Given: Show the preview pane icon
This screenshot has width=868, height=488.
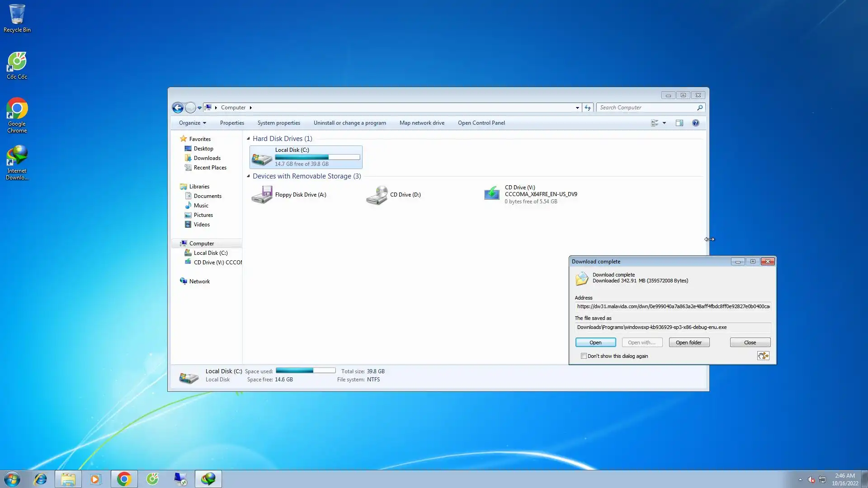Looking at the screenshot, I should (x=679, y=123).
